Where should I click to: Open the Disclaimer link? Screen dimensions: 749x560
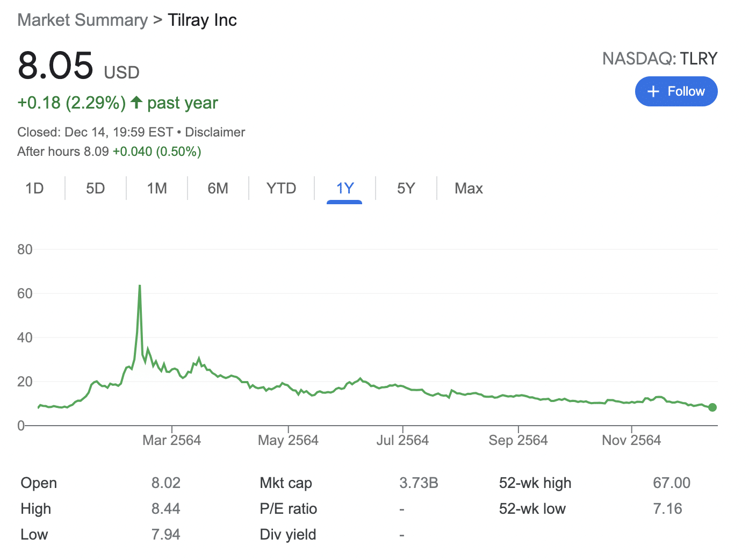tap(215, 132)
